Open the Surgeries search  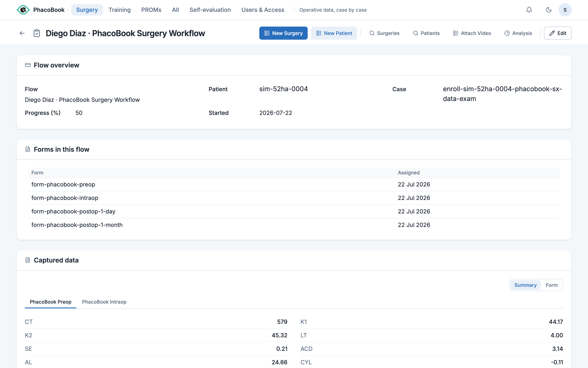pos(384,33)
